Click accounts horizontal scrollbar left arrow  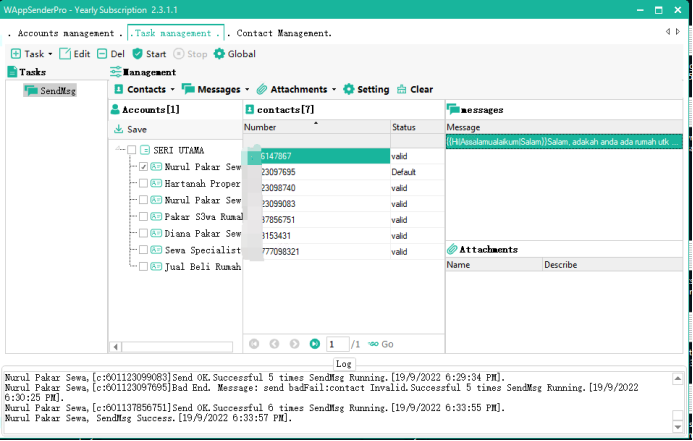(116, 347)
